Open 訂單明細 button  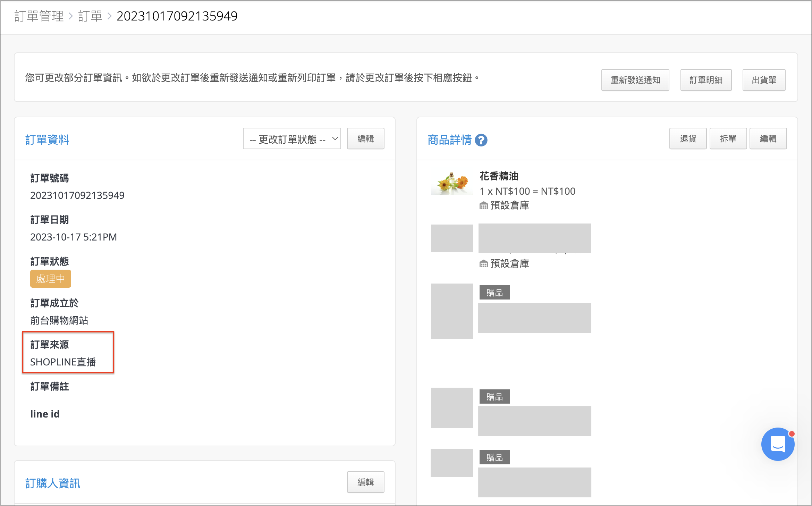[706, 80]
